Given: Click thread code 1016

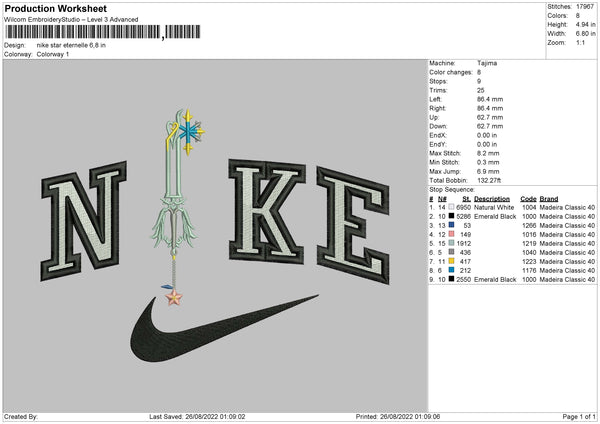Looking at the screenshot, I should [x=529, y=234].
